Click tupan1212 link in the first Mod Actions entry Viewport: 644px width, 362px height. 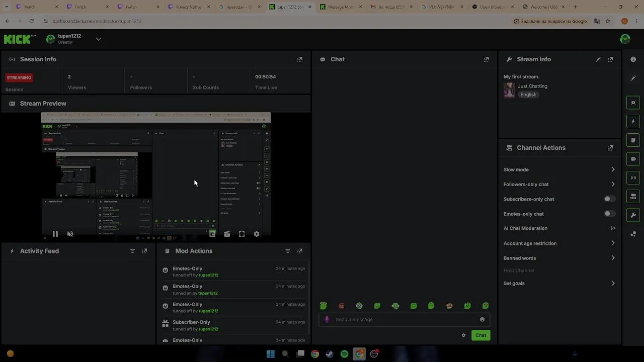pyautogui.click(x=208, y=275)
